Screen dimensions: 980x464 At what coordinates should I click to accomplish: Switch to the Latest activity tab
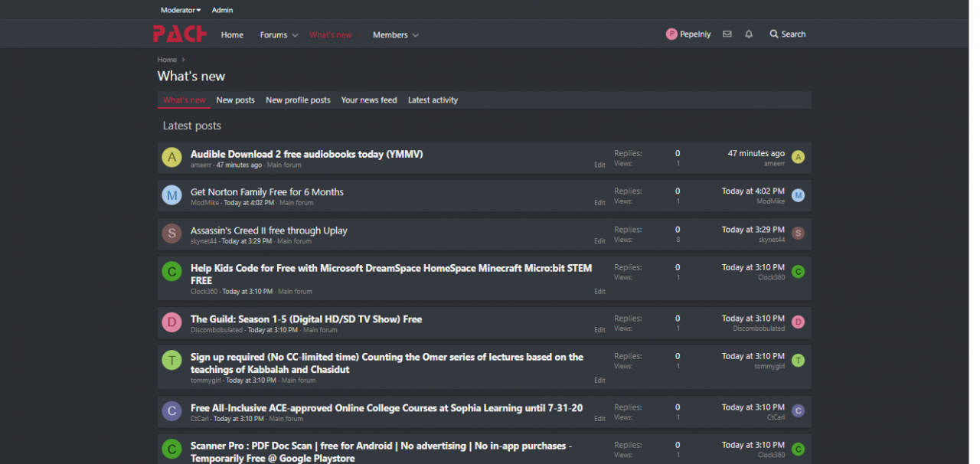(x=433, y=100)
